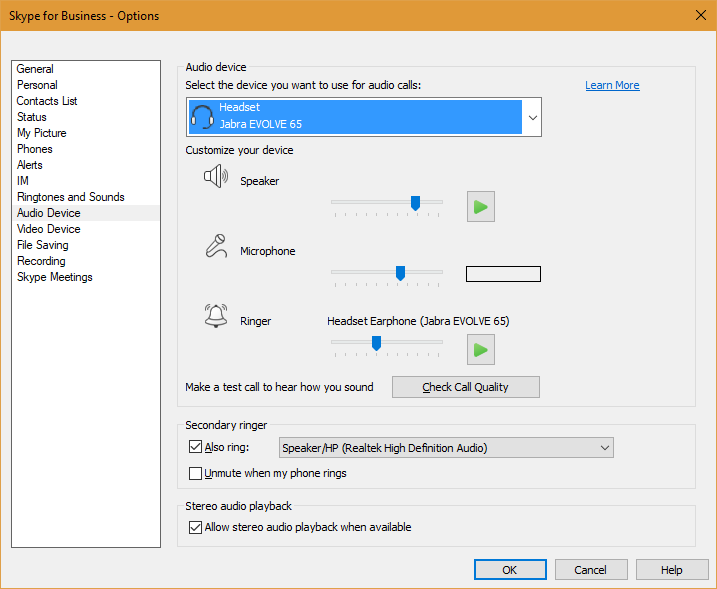Viewport: 717px width, 589px height.
Task: Click the Microphone level slider thumb
Action: pos(400,273)
